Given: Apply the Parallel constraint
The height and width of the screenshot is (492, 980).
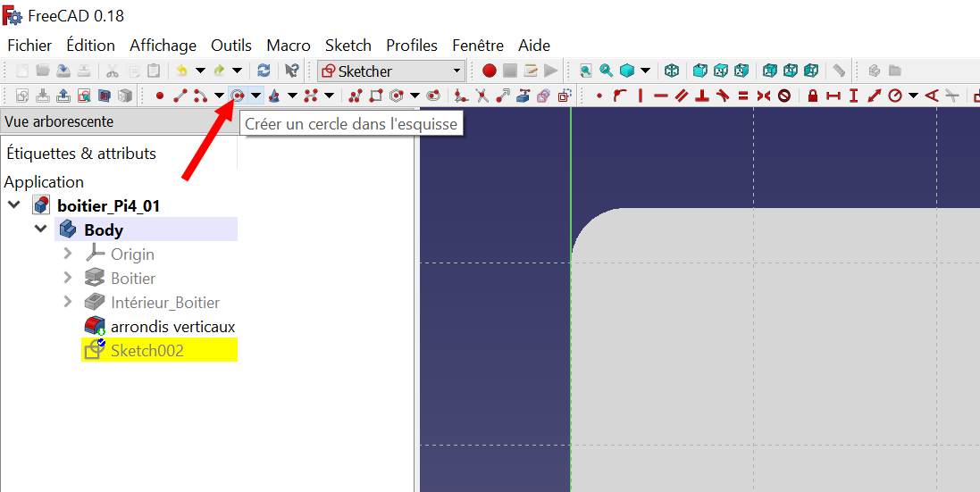Looking at the screenshot, I should coord(682,96).
